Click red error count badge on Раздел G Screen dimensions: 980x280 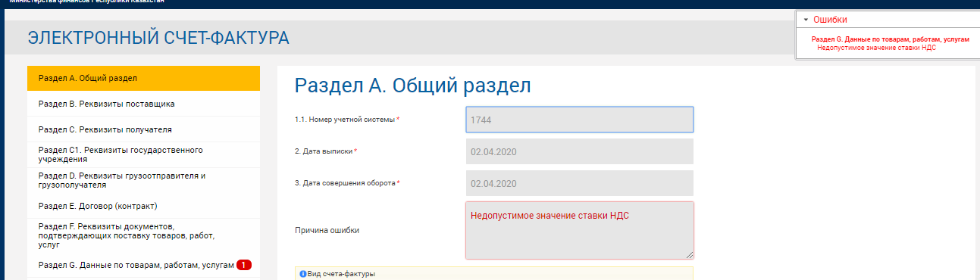point(243,265)
